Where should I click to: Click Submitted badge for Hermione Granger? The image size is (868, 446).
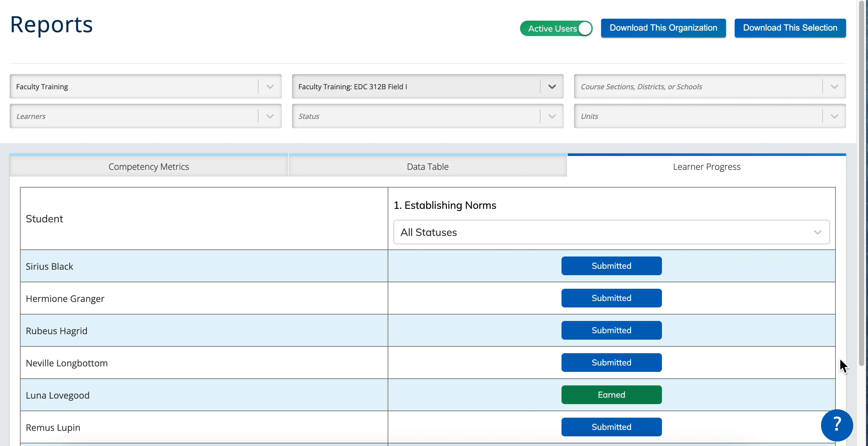point(611,298)
